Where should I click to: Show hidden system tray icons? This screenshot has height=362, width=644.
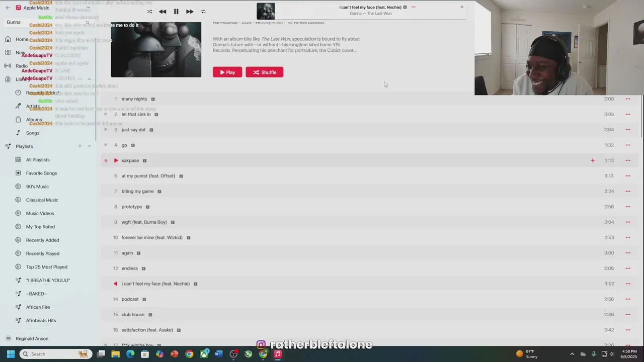[x=572, y=354]
